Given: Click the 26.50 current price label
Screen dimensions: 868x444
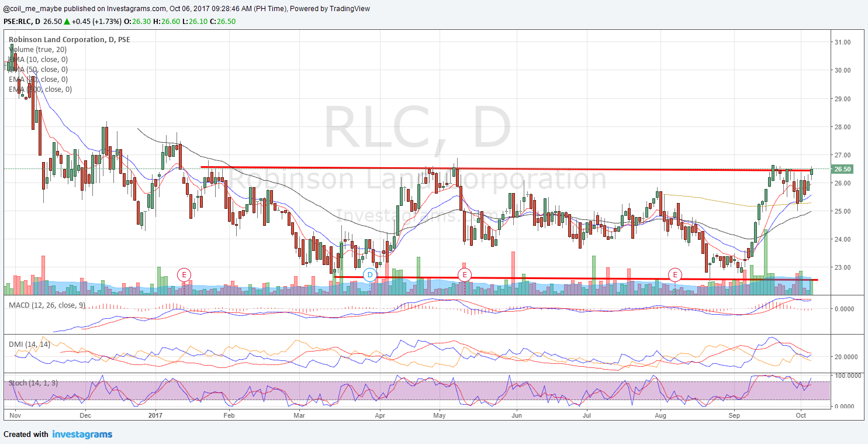Looking at the screenshot, I should (x=842, y=169).
